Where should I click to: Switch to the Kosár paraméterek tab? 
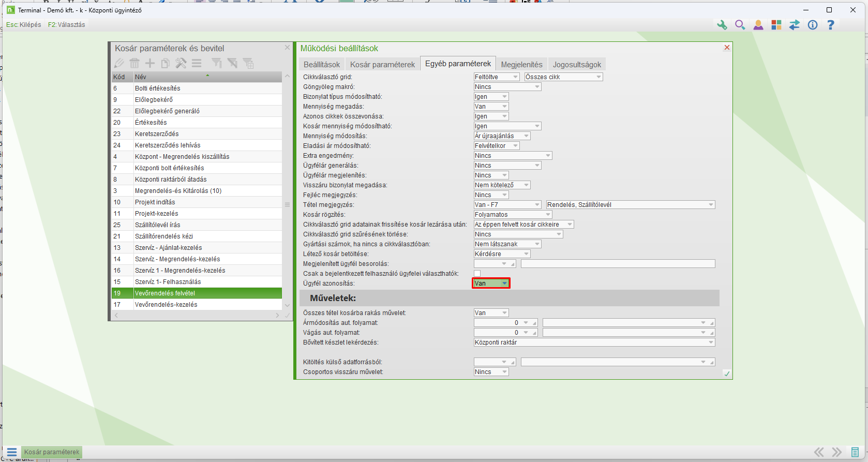click(382, 65)
